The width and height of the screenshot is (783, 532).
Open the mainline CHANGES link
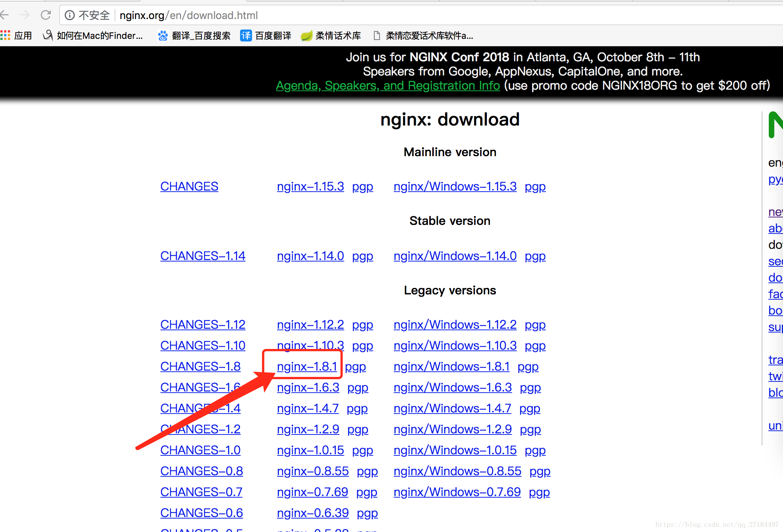tap(189, 186)
